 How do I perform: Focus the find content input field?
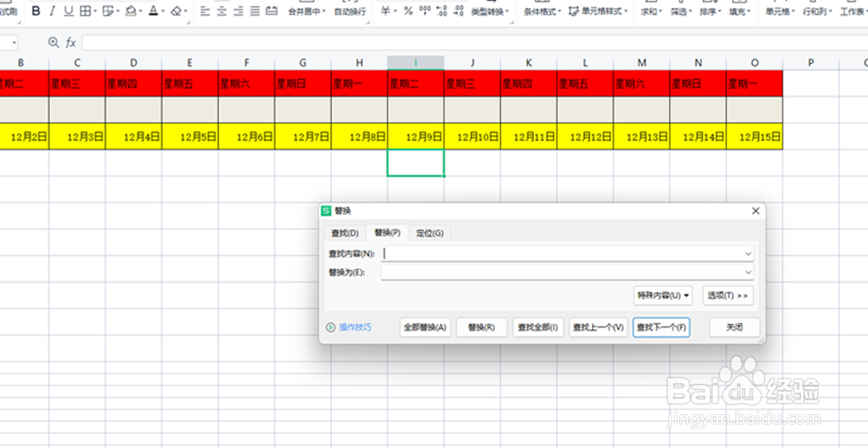(569, 254)
